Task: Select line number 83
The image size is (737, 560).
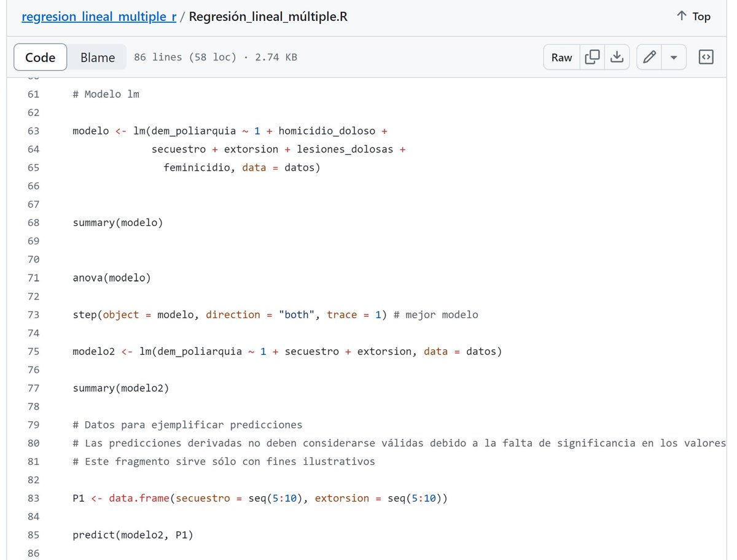Action: (33, 498)
